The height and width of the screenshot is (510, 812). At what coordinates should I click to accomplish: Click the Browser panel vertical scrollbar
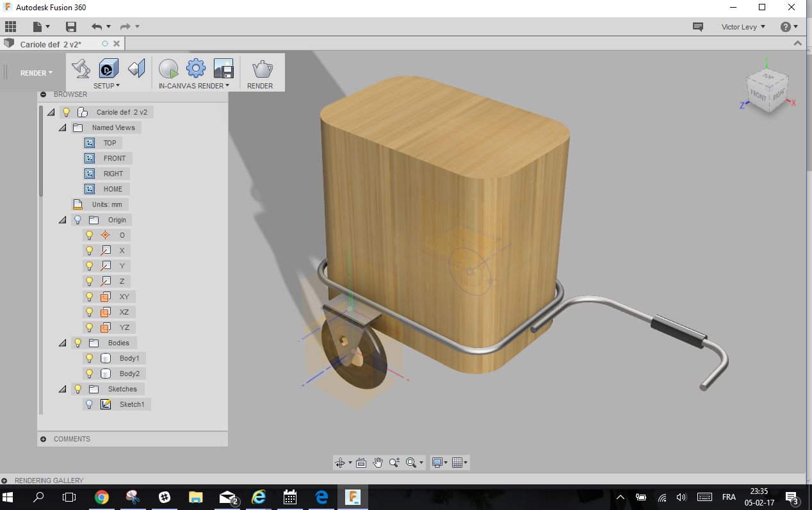41,152
